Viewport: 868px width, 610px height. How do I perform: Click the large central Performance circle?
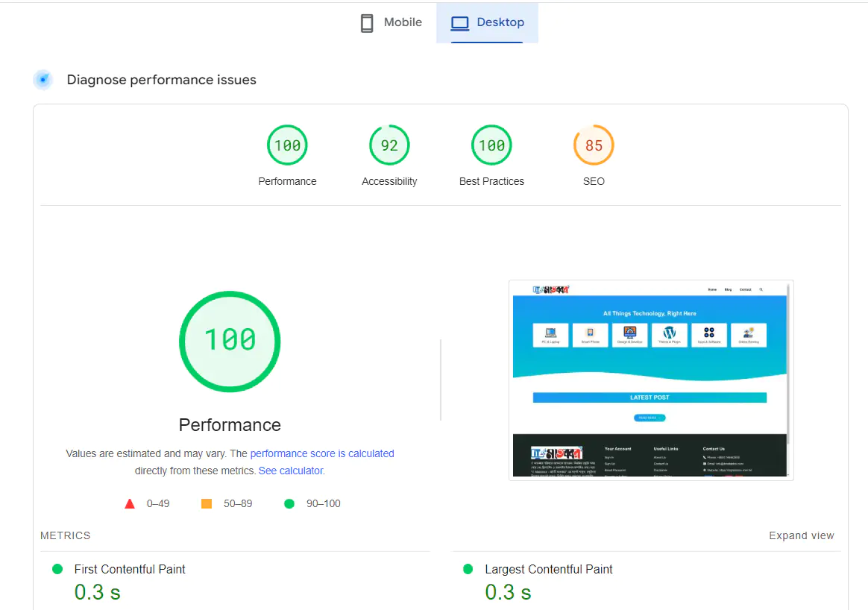230,341
